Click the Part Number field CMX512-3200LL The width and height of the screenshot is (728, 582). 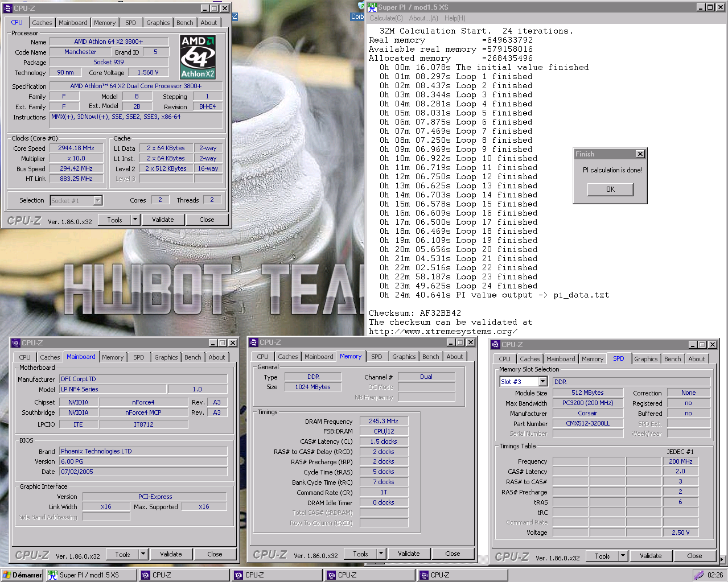[x=587, y=424]
